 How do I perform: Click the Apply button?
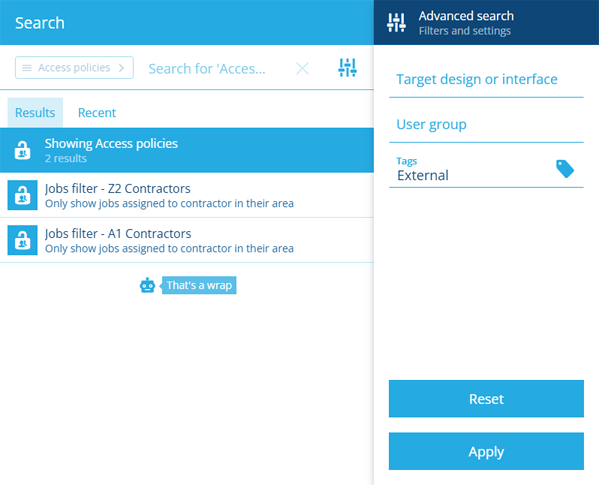tap(486, 451)
